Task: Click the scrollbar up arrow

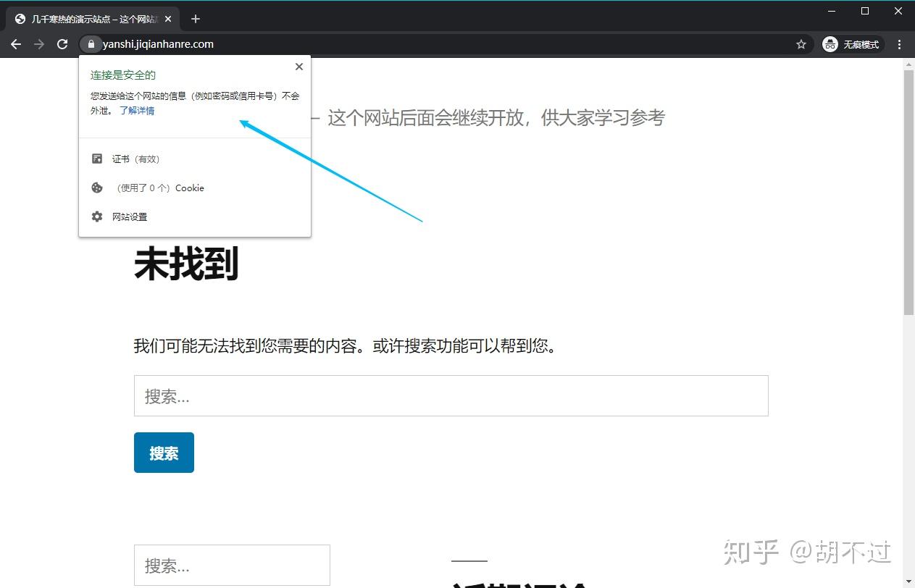Action: click(909, 64)
